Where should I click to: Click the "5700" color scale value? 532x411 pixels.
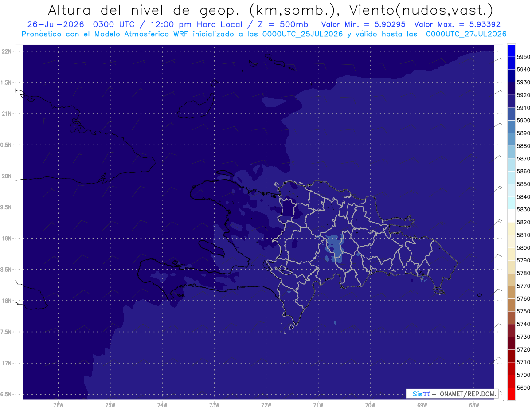pyautogui.click(x=524, y=375)
